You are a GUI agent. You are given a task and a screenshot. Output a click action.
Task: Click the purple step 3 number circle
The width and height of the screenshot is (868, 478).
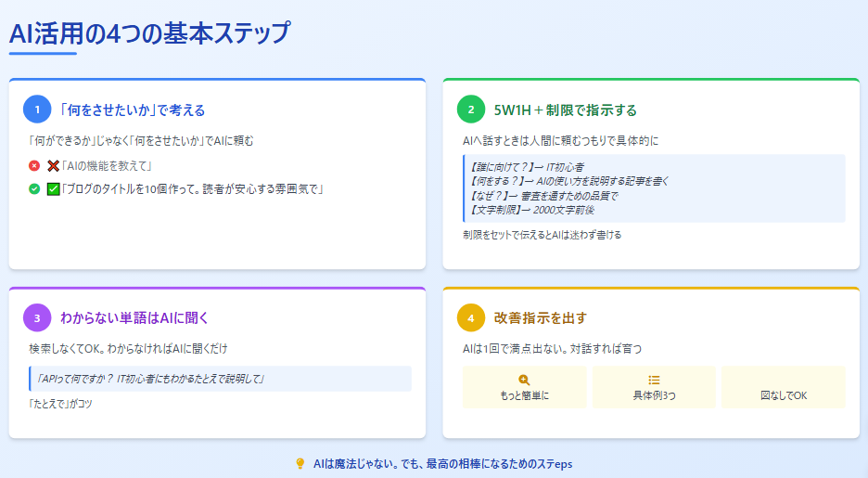click(x=37, y=317)
